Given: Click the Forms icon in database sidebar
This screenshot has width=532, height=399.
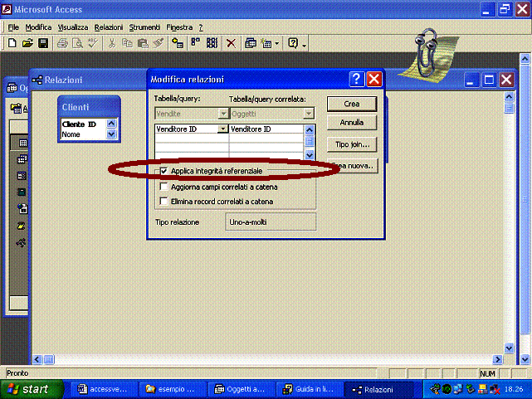Looking at the screenshot, I should [x=22, y=176].
